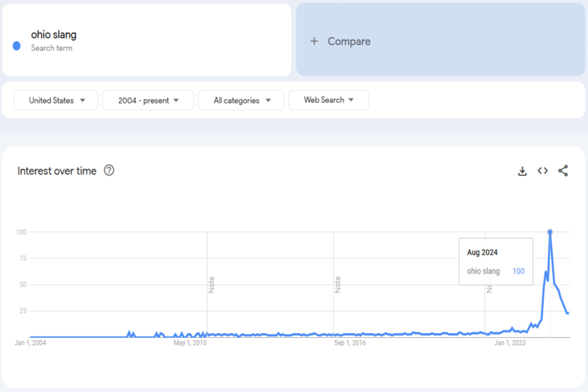
Task: Click the Note marker near Sep 1, 2016
Action: pyautogui.click(x=337, y=285)
